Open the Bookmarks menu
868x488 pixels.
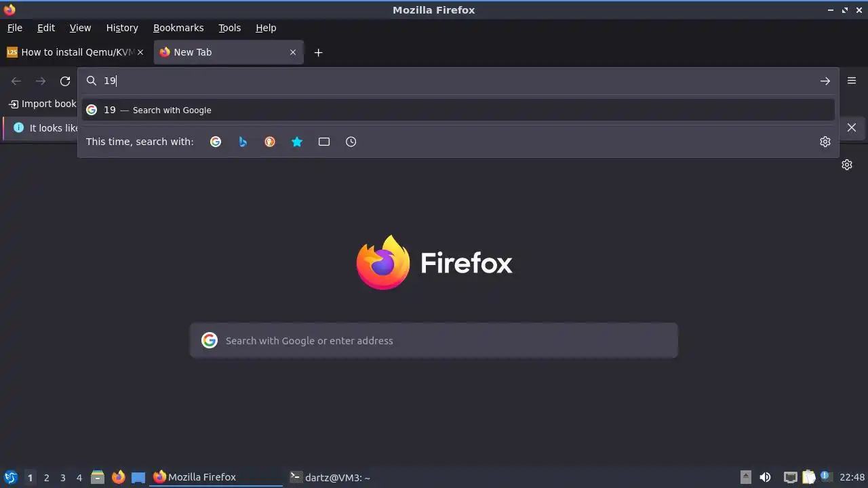(x=178, y=28)
